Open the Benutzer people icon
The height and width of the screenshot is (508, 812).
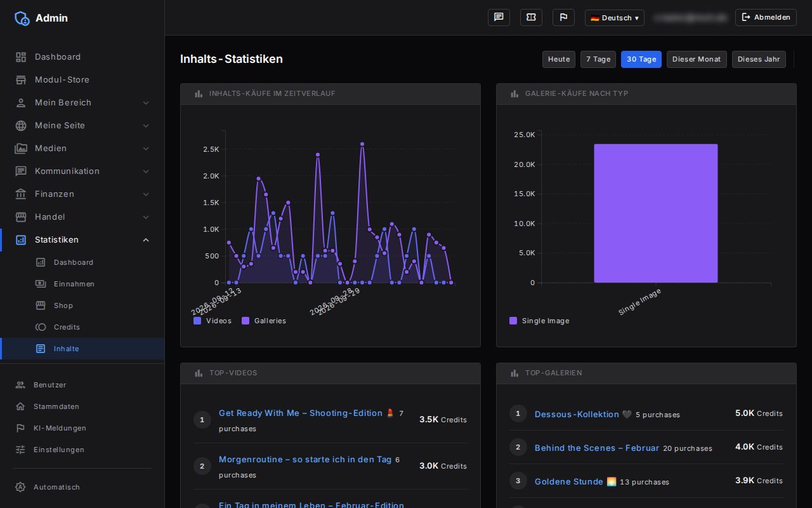tap(20, 385)
